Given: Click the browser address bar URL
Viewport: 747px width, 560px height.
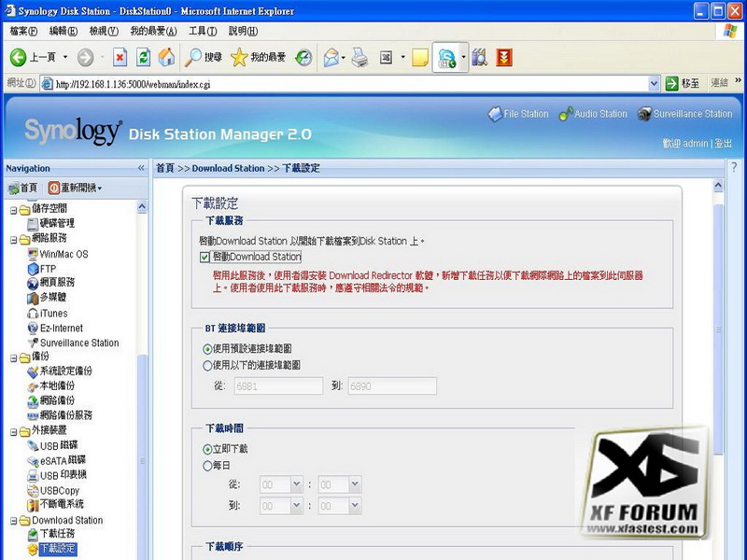Looking at the screenshot, I should click(133, 84).
